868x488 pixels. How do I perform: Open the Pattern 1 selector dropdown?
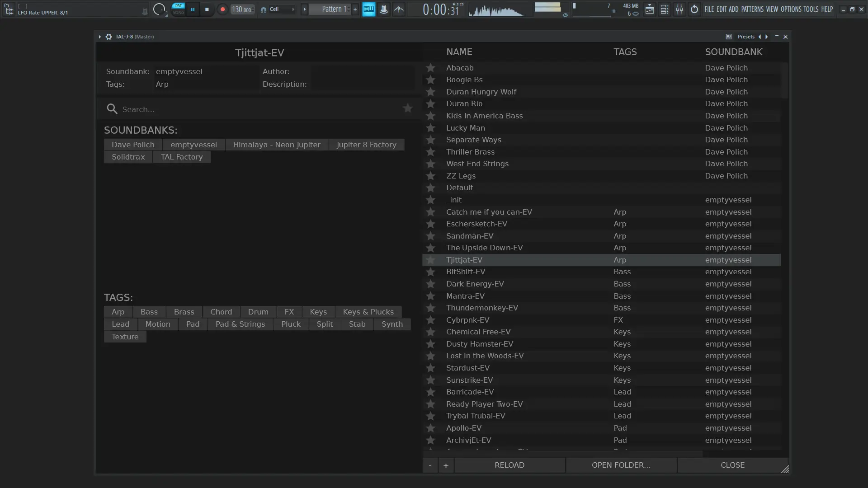click(x=333, y=9)
